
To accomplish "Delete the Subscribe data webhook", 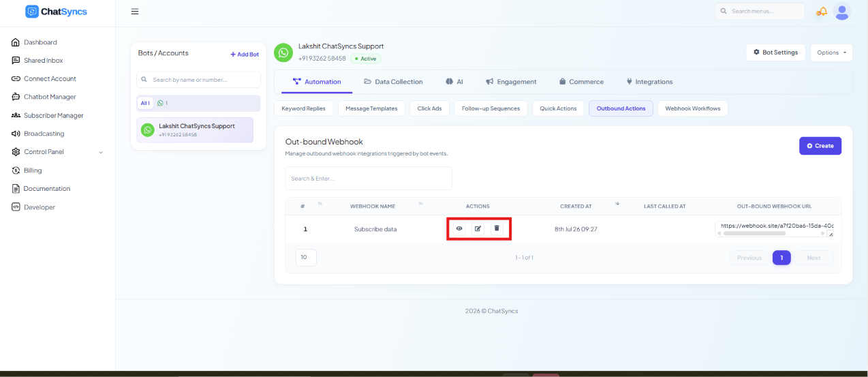I will [x=497, y=228].
